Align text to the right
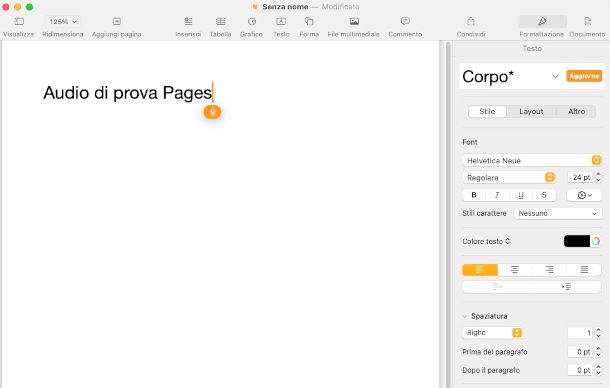Image resolution: width=610 pixels, height=388 pixels. coord(549,269)
